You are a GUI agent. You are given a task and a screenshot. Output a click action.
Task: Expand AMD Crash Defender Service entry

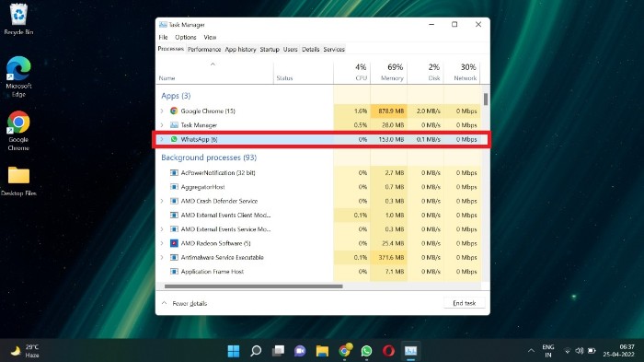[x=162, y=201]
